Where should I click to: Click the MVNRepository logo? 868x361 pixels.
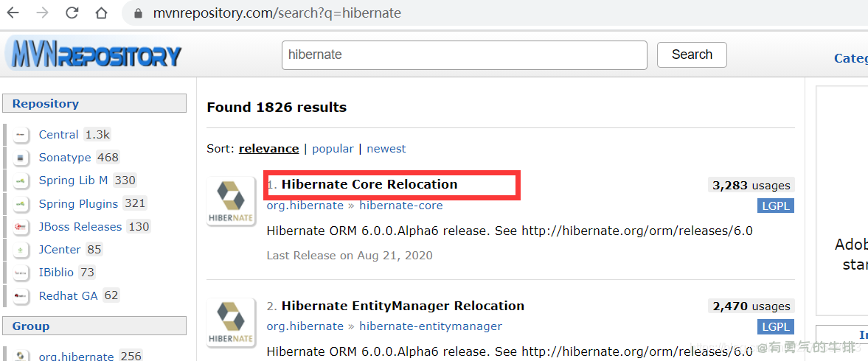point(93,56)
